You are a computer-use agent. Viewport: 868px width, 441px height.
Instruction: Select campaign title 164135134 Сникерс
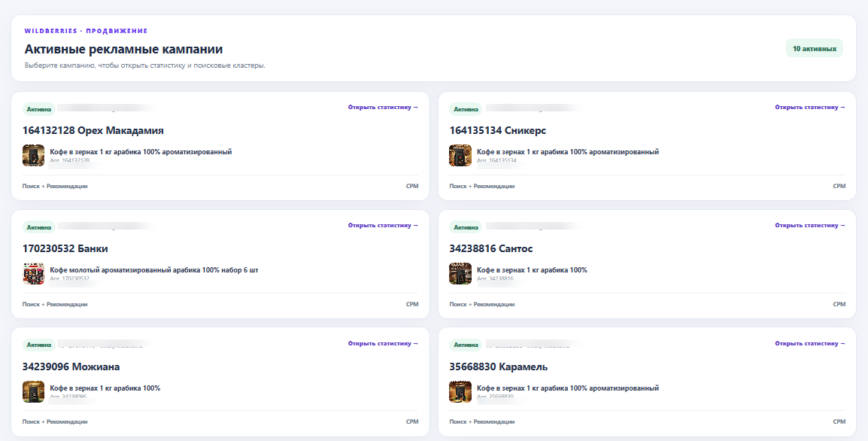pos(498,131)
